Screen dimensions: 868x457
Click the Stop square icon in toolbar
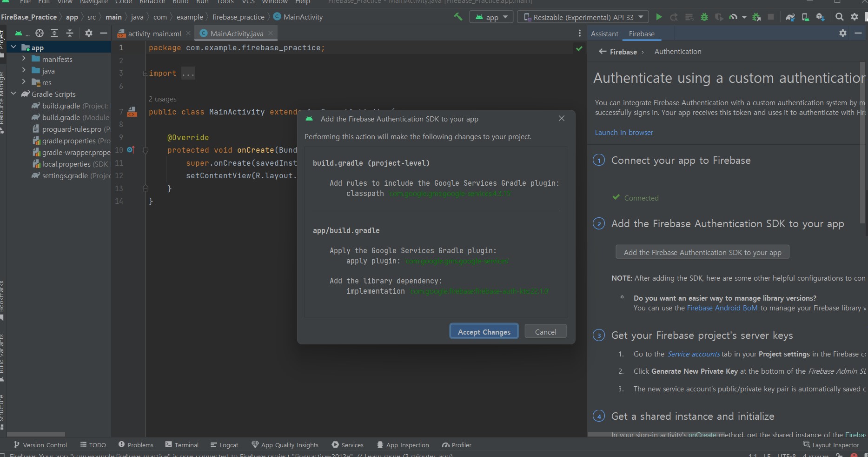(x=771, y=17)
